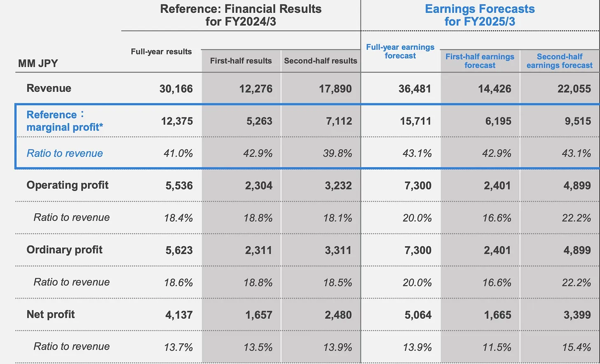600x364 pixels.
Task: Click the Full-year results column header
Action: [x=161, y=51]
